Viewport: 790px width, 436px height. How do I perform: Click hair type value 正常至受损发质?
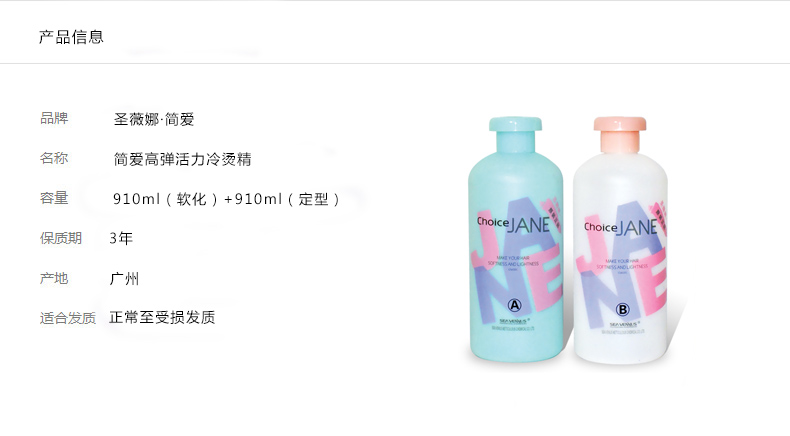click(162, 317)
